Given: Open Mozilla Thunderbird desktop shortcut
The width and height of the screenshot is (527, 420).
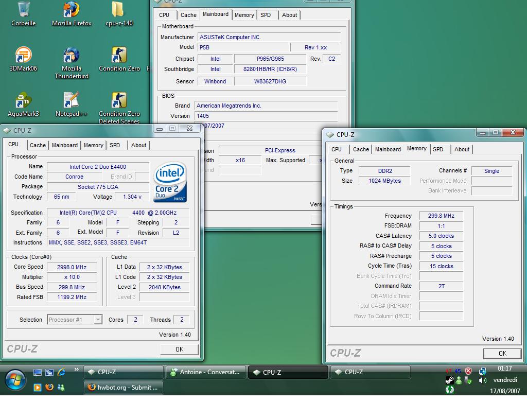Looking at the screenshot, I should pyautogui.click(x=71, y=63).
